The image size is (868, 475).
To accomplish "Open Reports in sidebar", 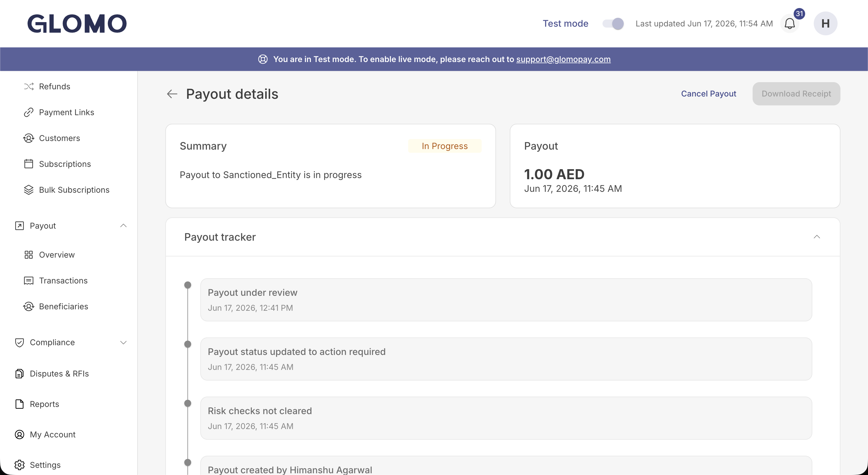I will point(44,404).
